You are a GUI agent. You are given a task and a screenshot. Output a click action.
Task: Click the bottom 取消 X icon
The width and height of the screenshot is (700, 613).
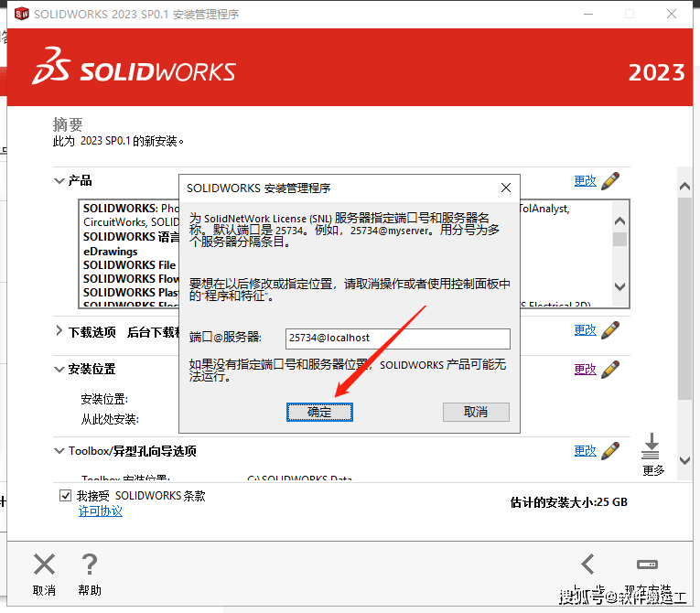[x=44, y=565]
